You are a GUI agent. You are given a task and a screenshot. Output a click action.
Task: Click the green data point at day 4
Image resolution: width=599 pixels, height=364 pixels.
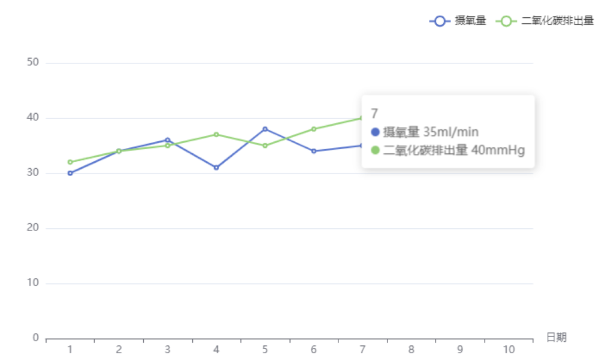tap(216, 134)
